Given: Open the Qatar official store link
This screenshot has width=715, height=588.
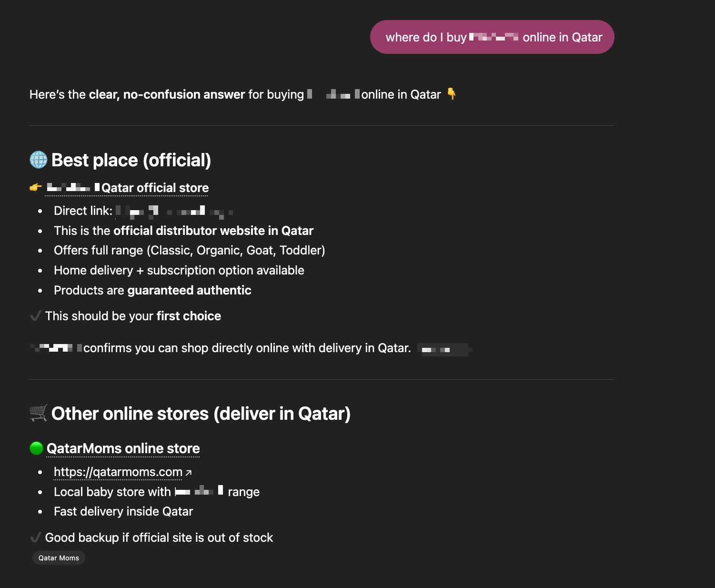Looking at the screenshot, I should pyautogui.click(x=127, y=188).
